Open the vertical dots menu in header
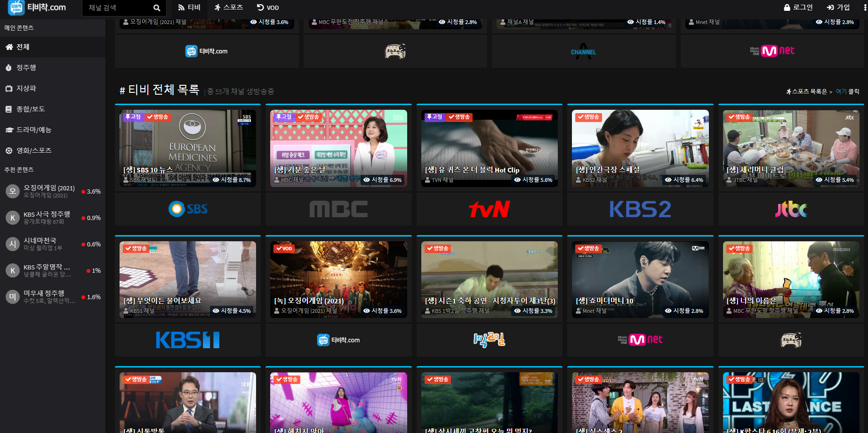Screen dimensions: 868x433 pyautogui.click(x=865, y=8)
